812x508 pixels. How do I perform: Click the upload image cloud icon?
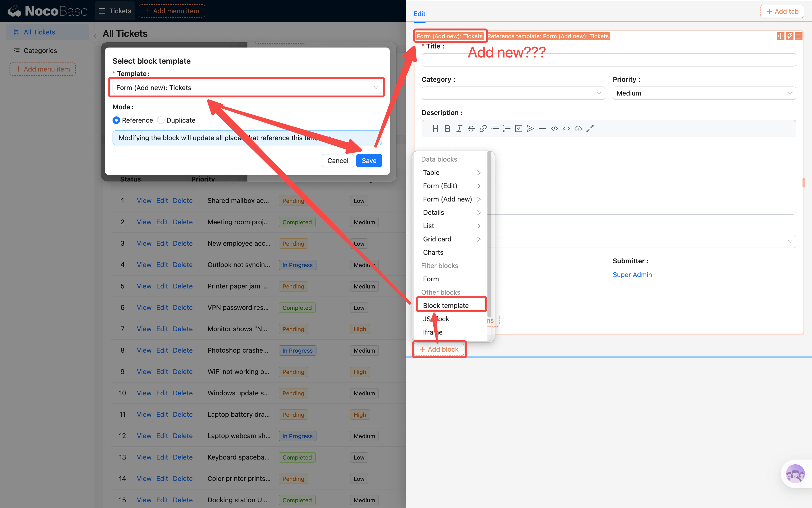tap(578, 129)
